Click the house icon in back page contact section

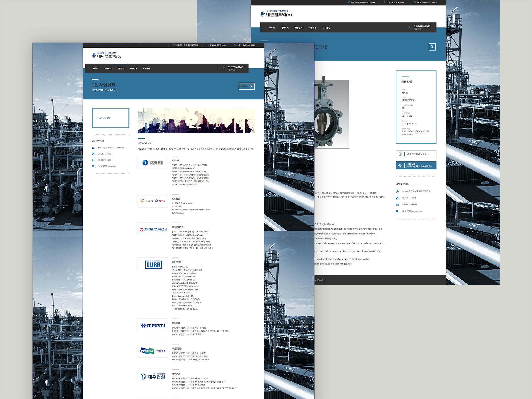[x=397, y=191]
